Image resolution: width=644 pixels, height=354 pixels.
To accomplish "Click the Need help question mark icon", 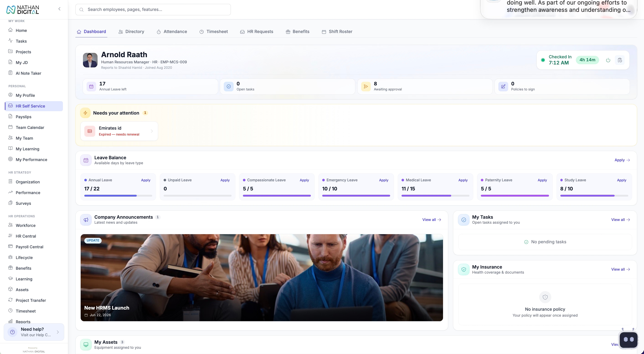I will (13, 332).
